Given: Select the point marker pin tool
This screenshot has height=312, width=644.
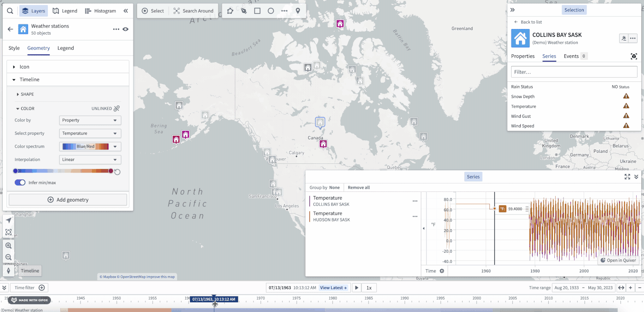Looking at the screenshot, I should [x=298, y=11].
